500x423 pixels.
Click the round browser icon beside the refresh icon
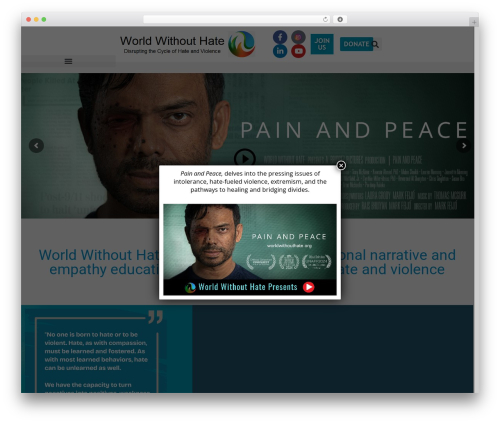click(x=340, y=19)
